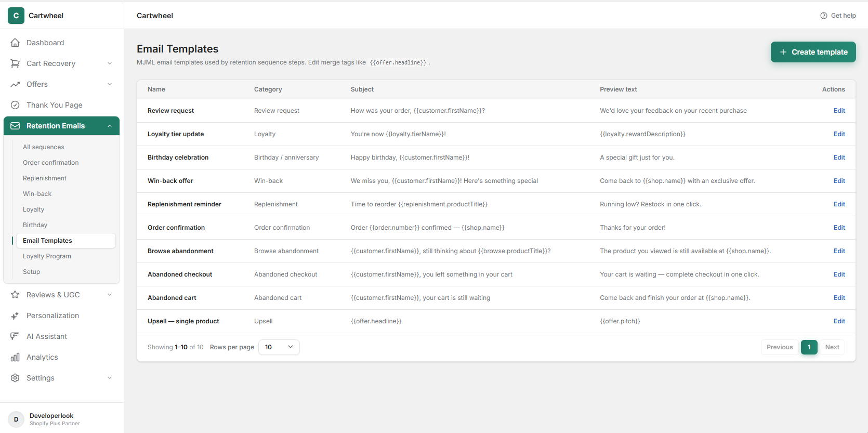Open the Win-back sequence sidebar item
The image size is (868, 433).
(66, 194)
